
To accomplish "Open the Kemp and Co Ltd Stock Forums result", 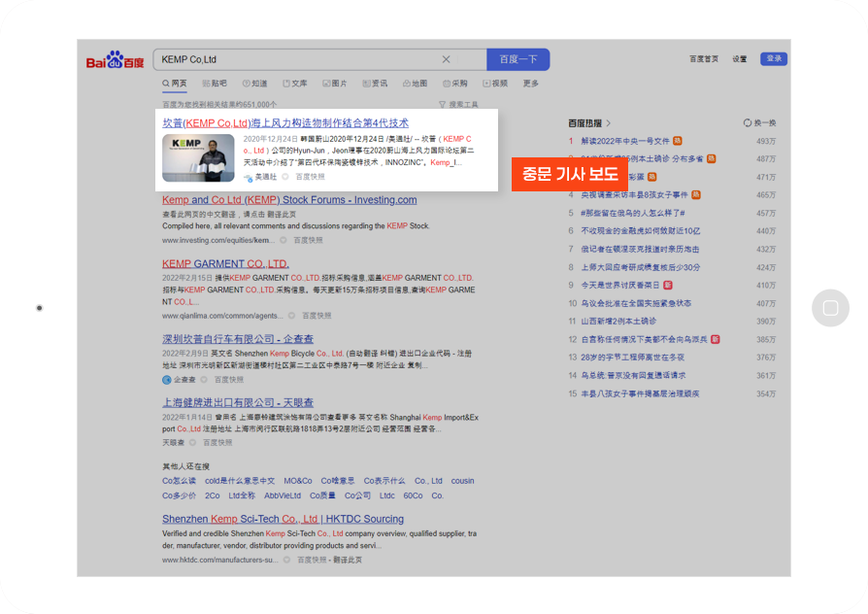I will (289, 200).
